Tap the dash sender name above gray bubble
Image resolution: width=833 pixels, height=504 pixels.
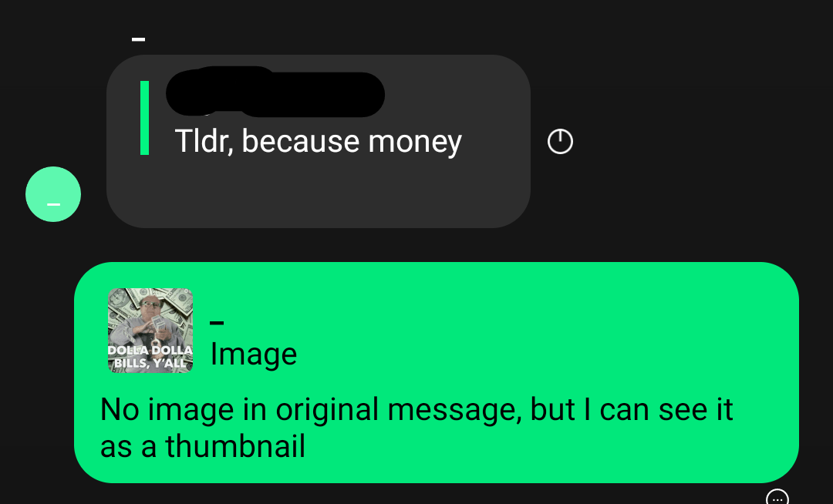[x=138, y=39]
